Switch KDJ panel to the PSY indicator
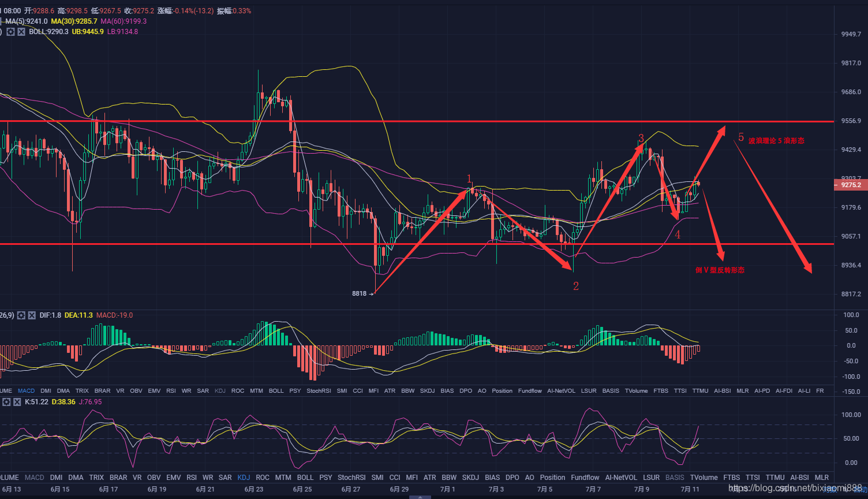Image resolution: width=868 pixels, height=499 pixels. tap(325, 478)
